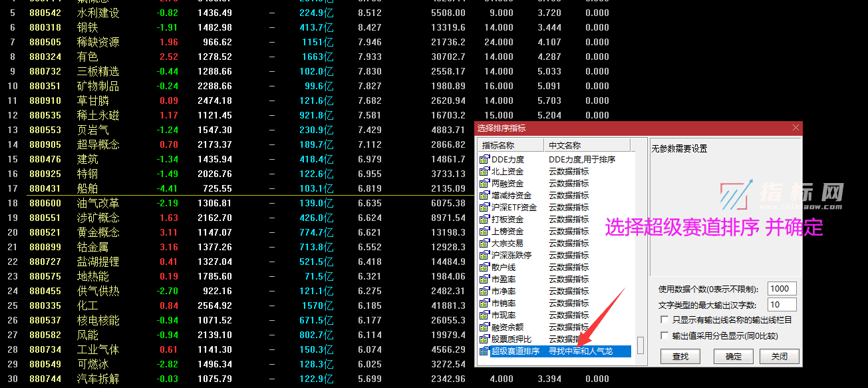
Task: Click the icon beside 沪深涨跌停 indicator
Action: click(x=484, y=256)
